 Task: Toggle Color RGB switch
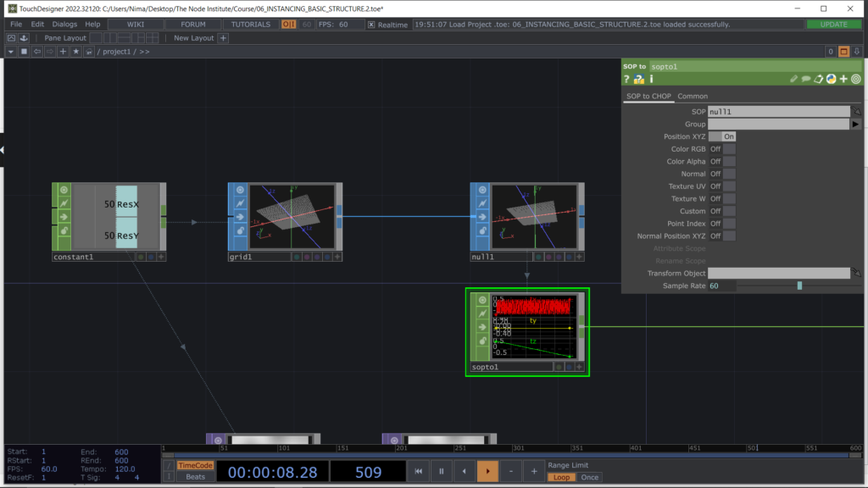[x=722, y=149]
